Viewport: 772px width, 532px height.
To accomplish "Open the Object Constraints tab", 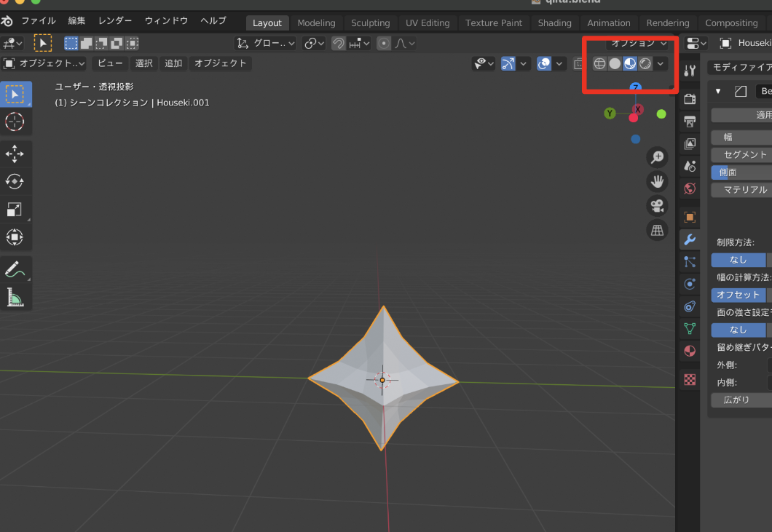I will coord(690,306).
